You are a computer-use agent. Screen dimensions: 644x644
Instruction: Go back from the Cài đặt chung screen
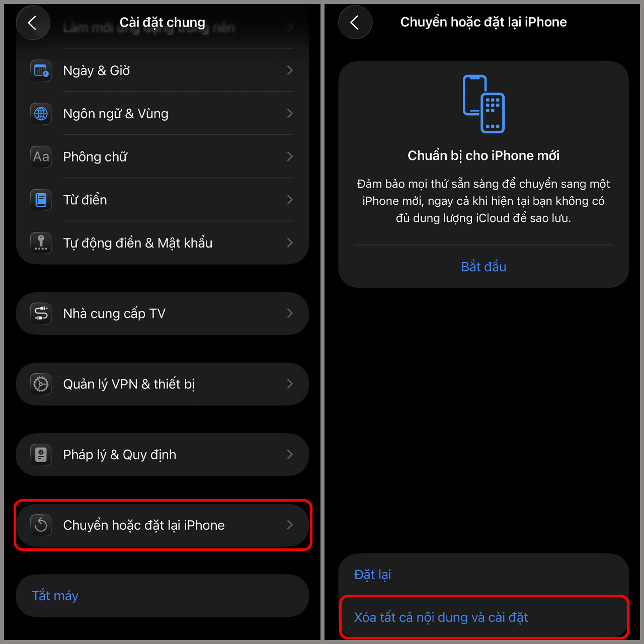tap(33, 22)
